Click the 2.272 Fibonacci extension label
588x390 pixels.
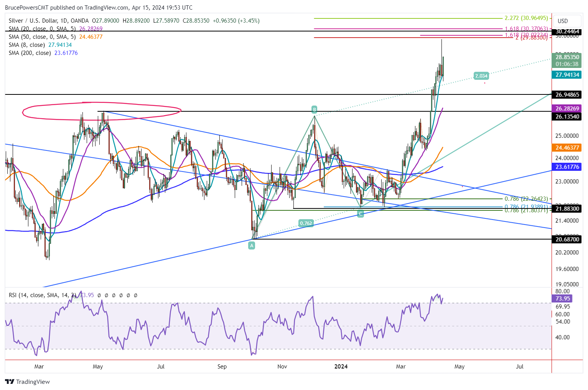coord(526,18)
